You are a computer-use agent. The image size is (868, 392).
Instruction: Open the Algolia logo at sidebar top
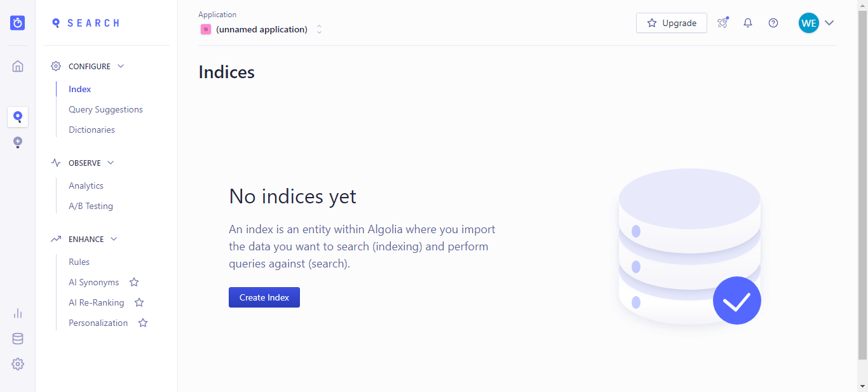click(x=18, y=23)
